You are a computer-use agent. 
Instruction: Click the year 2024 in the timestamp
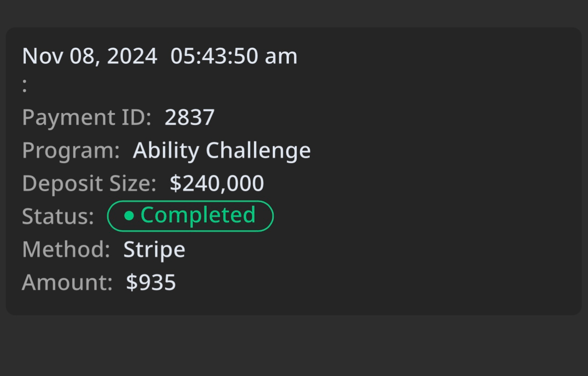(x=132, y=56)
